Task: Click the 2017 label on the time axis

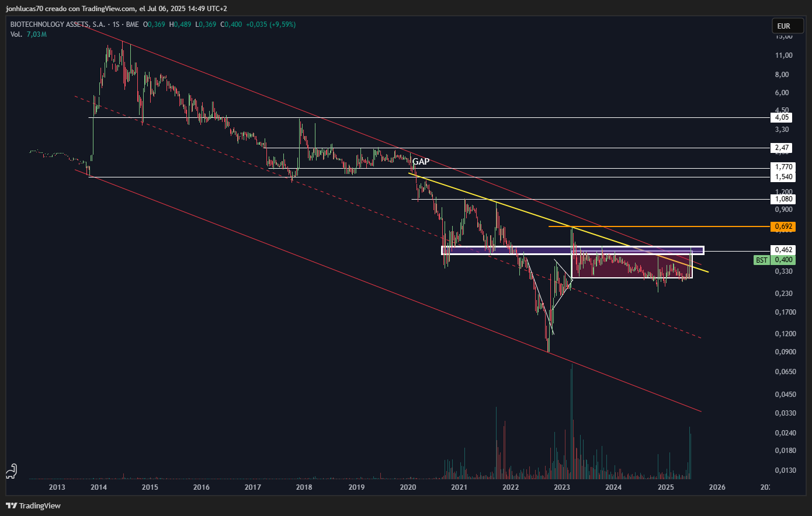Action: [x=252, y=487]
